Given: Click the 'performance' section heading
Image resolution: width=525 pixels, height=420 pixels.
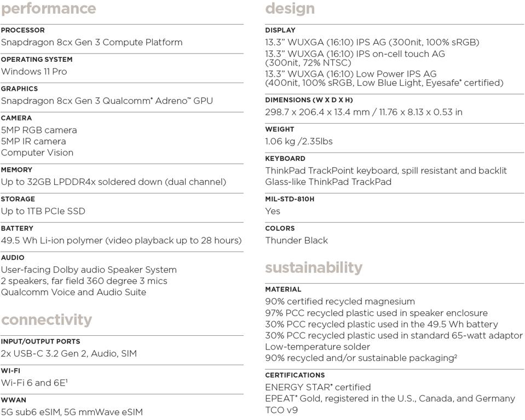Looking at the screenshot, I should click(48, 9).
